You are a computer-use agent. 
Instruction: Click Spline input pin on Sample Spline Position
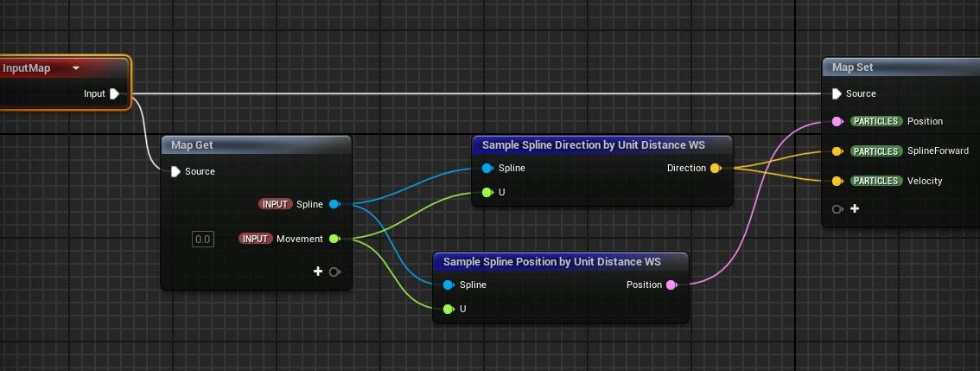pyautogui.click(x=449, y=285)
